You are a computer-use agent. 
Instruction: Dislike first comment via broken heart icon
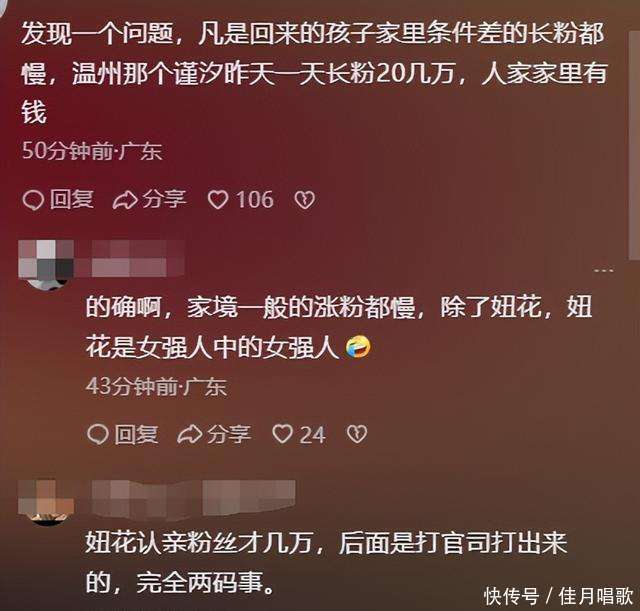pyautogui.click(x=304, y=200)
